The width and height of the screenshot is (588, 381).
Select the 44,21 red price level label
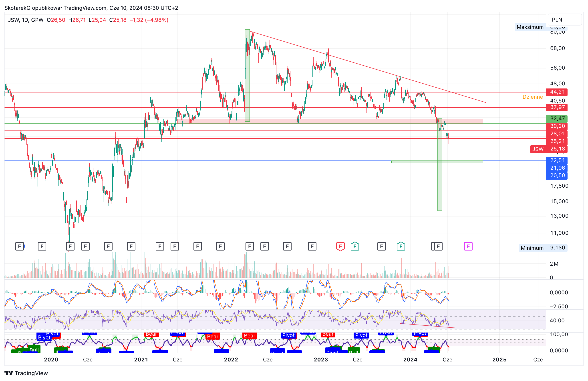(557, 92)
